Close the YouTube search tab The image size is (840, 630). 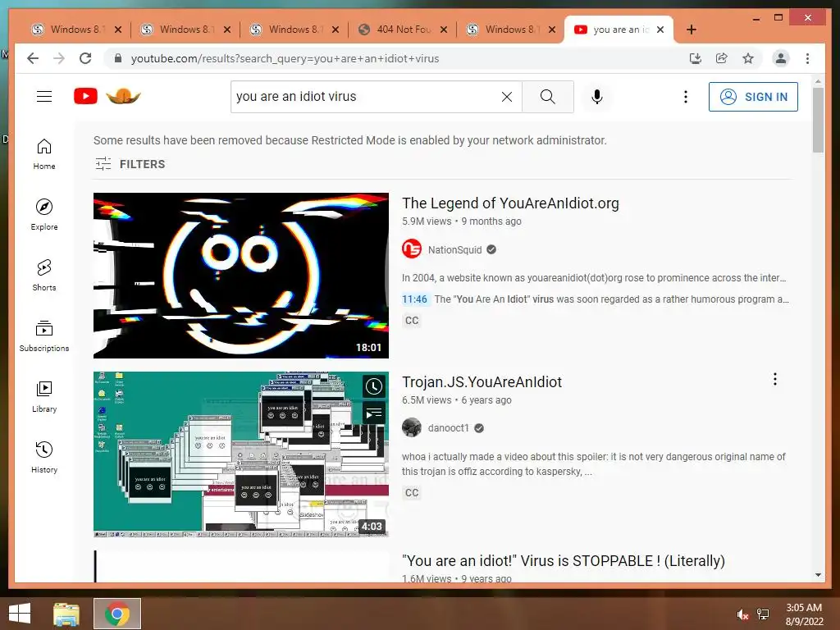660,30
